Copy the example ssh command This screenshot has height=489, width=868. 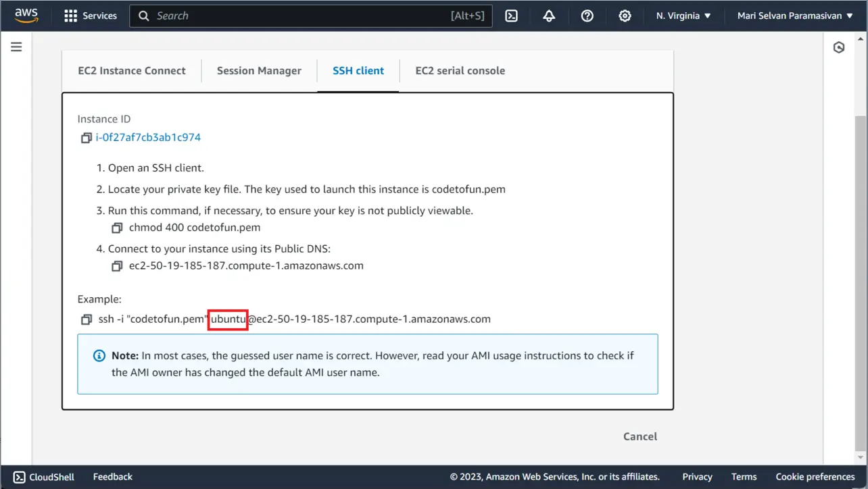coord(86,319)
